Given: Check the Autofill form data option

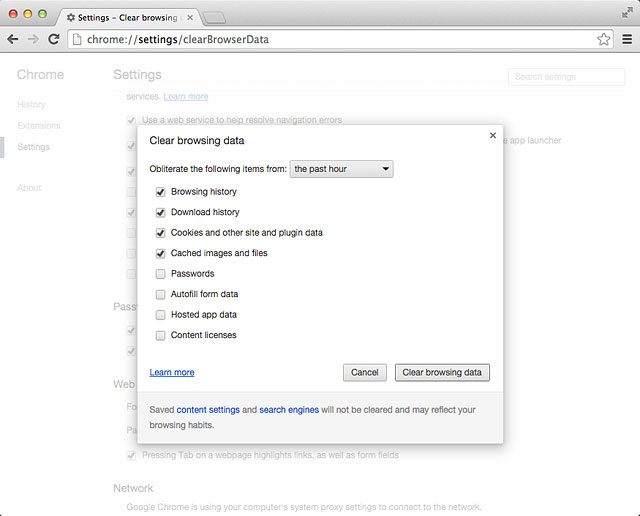Looking at the screenshot, I should 160,294.
